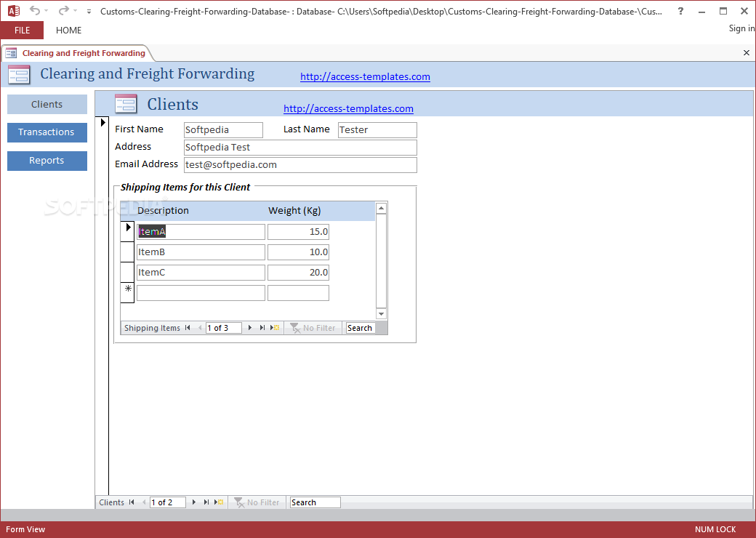Image resolution: width=756 pixels, height=538 pixels.
Task: Open the Undo history dropdown arrow
Action: (x=47, y=11)
